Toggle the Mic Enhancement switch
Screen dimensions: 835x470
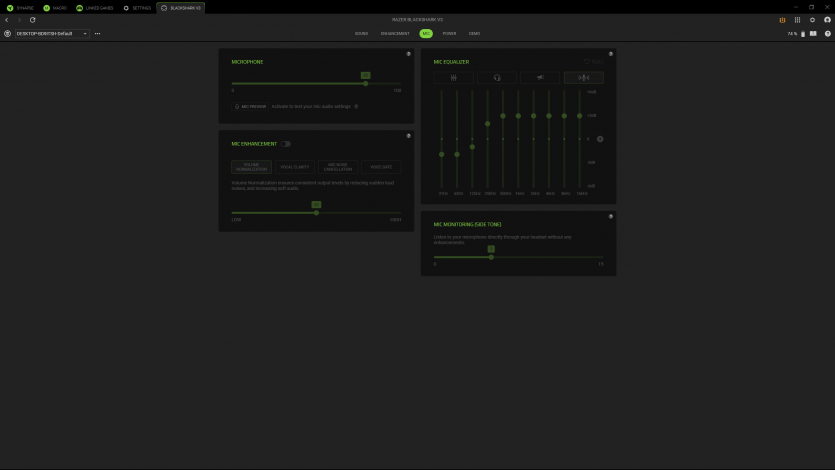click(286, 144)
